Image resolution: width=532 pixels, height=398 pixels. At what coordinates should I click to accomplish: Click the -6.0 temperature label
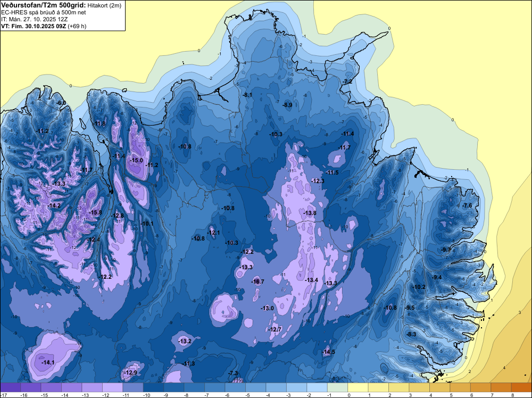pyautogui.click(x=61, y=103)
